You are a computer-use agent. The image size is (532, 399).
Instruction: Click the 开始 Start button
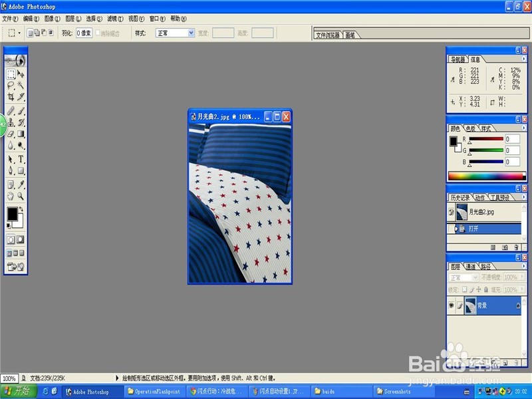(x=18, y=391)
